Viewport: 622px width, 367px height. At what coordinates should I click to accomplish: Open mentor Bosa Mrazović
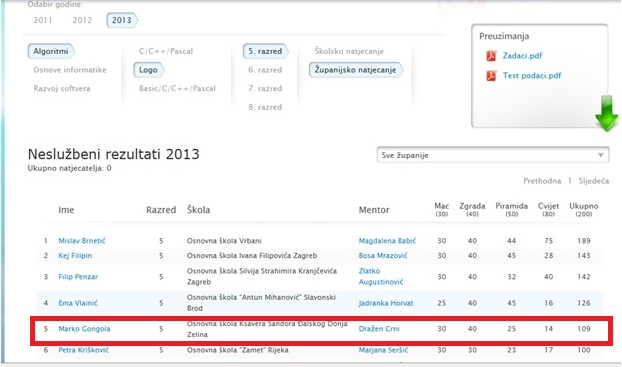click(x=383, y=256)
